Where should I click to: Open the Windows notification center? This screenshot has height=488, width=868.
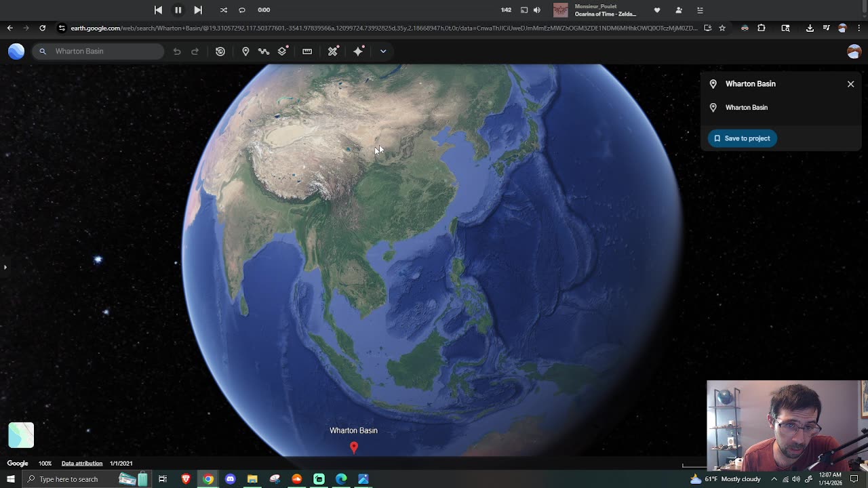pyautogui.click(x=854, y=479)
